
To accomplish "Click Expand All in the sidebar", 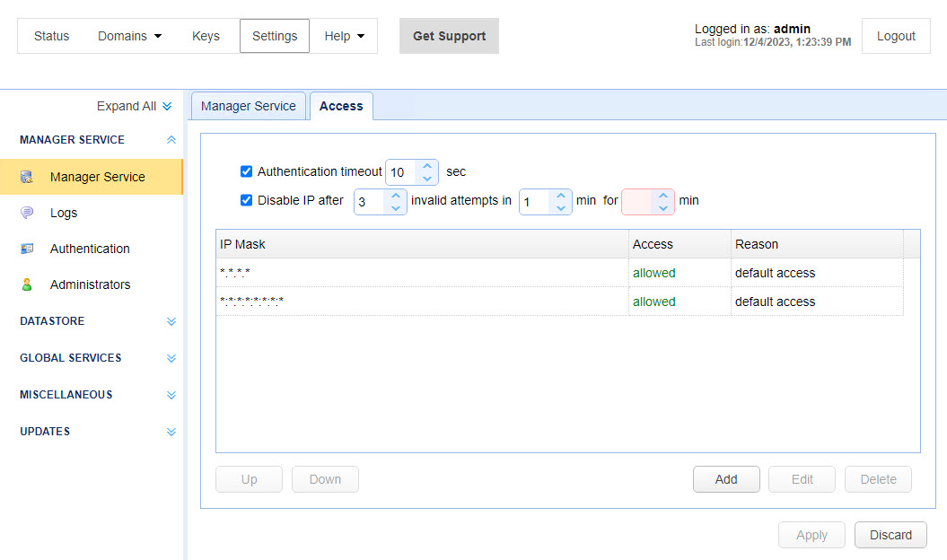I will pos(134,106).
